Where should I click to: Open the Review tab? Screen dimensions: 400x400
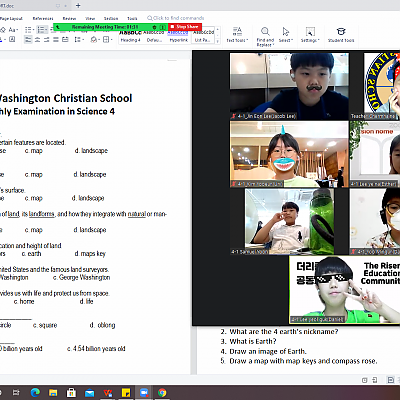[x=69, y=18]
